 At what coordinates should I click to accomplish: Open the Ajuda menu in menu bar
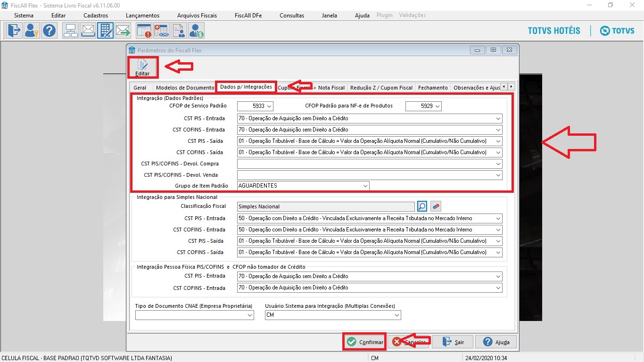[x=362, y=16]
